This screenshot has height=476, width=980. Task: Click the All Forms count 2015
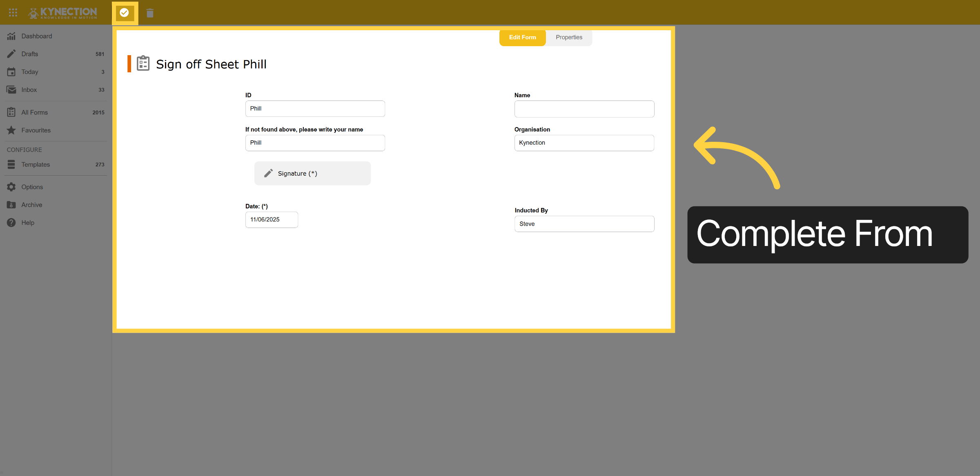[98, 112]
